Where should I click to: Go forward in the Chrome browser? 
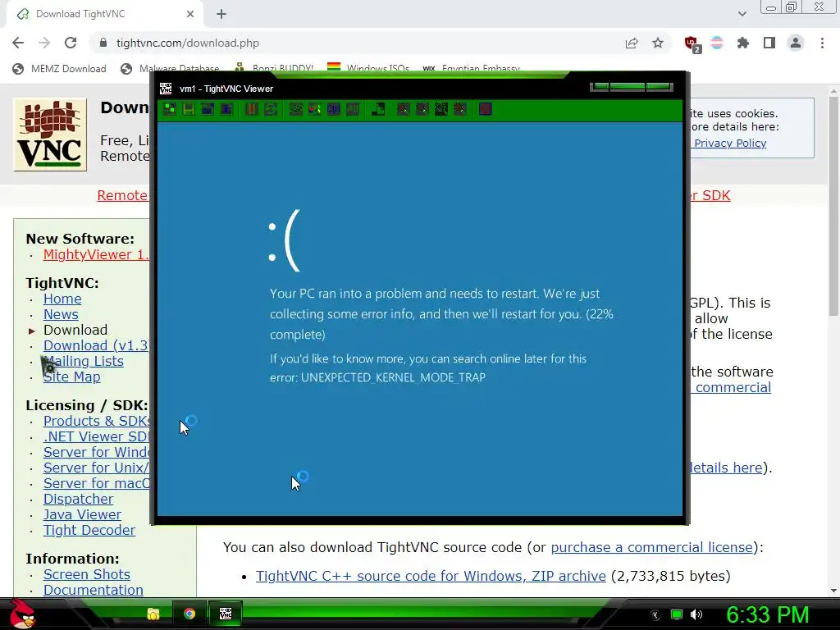point(44,43)
